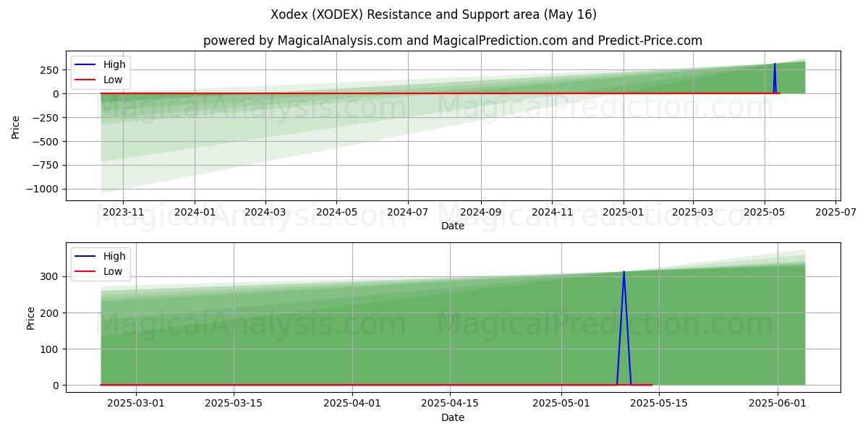
Task: Click the blue price spike peak in the bottom chart
Action: [624, 272]
